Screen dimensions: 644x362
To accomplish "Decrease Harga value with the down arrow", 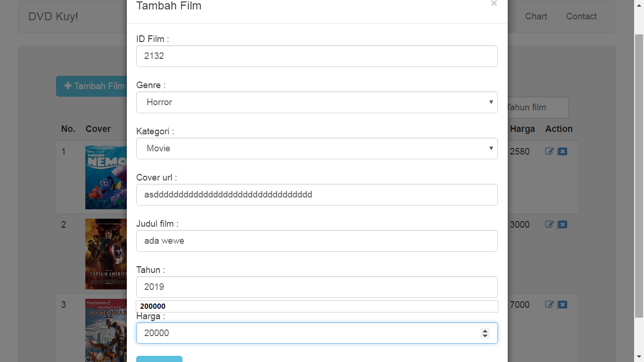I will point(485,336).
